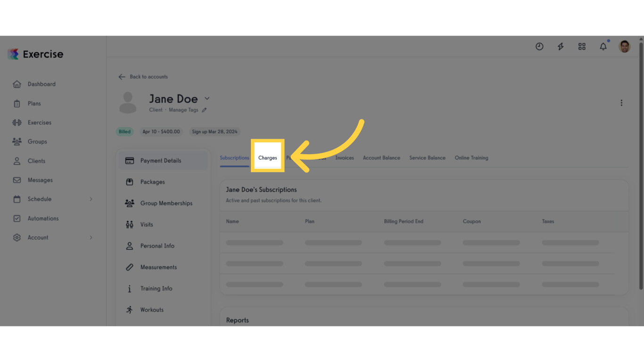Click the Payment Details card icon
644x362 pixels.
click(130, 161)
